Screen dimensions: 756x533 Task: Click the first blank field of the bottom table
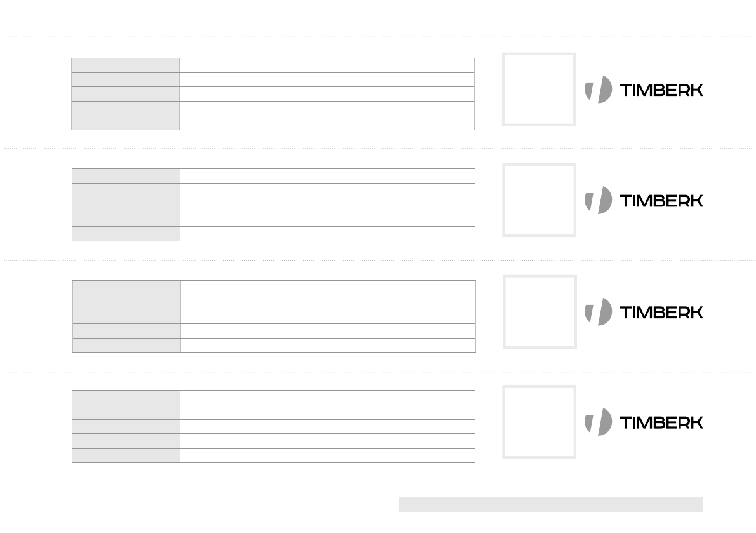click(327, 398)
